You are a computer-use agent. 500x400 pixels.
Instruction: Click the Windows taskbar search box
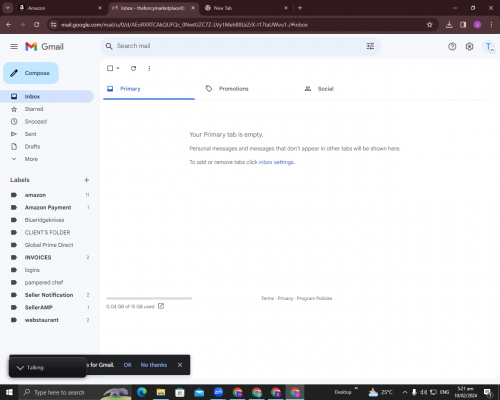click(x=75, y=392)
